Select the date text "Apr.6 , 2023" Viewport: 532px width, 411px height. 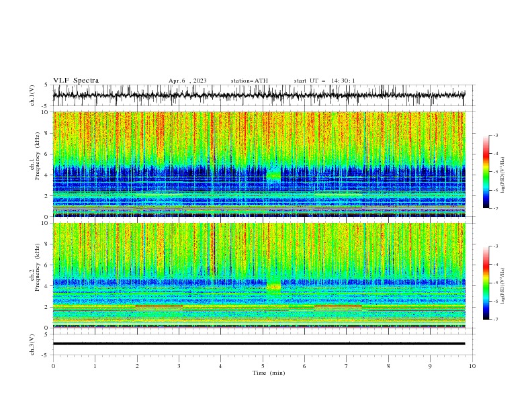coord(187,81)
